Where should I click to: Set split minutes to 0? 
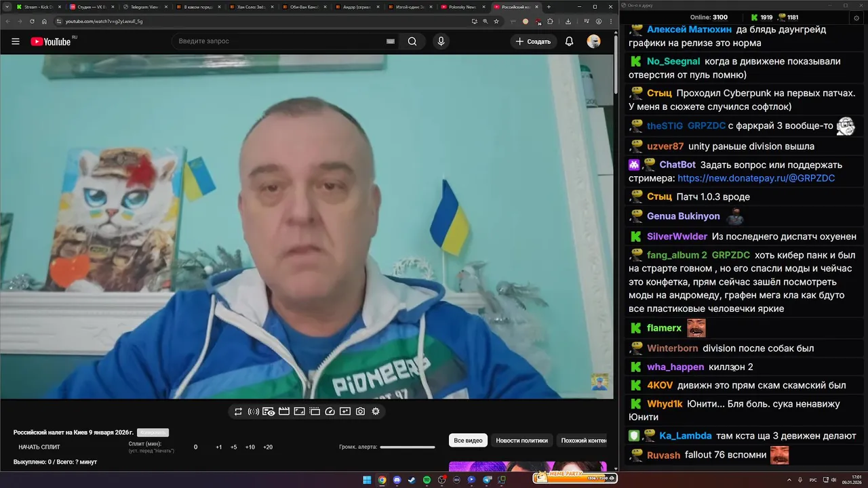pyautogui.click(x=196, y=447)
